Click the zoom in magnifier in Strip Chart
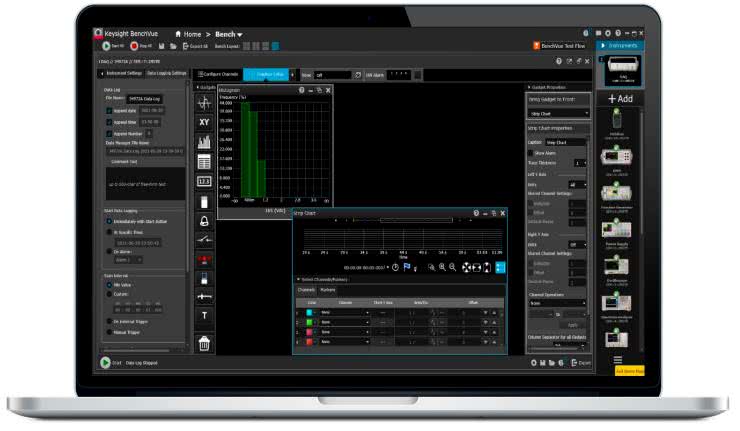This screenshot has height=431, width=740. point(441,268)
